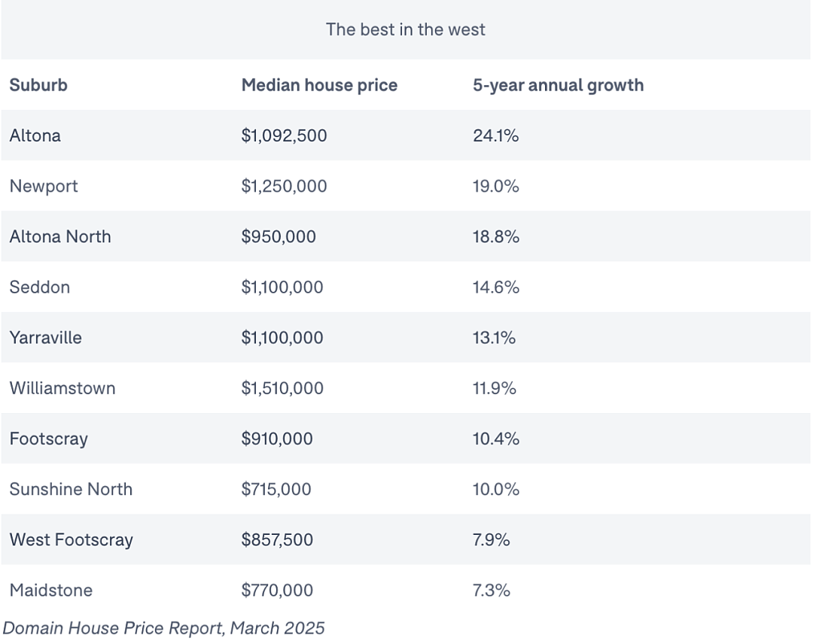813x644 pixels.
Task: Click the Domain House Price Report caption
Action: [x=164, y=628]
